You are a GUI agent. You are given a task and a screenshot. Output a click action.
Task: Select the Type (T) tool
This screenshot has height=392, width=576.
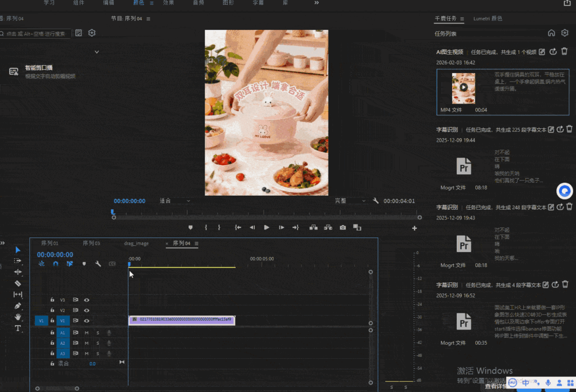tap(17, 328)
